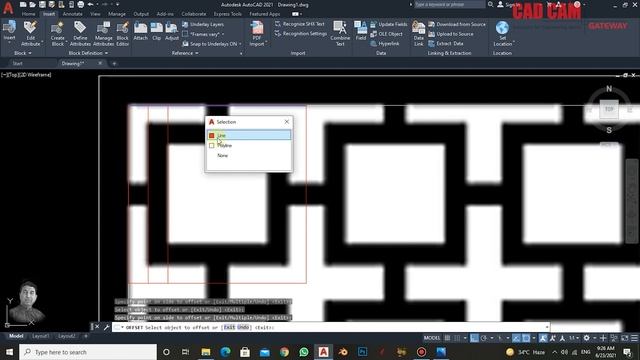Toggle Ortho mode in status bar
640x360 pixels.
tap(474, 338)
